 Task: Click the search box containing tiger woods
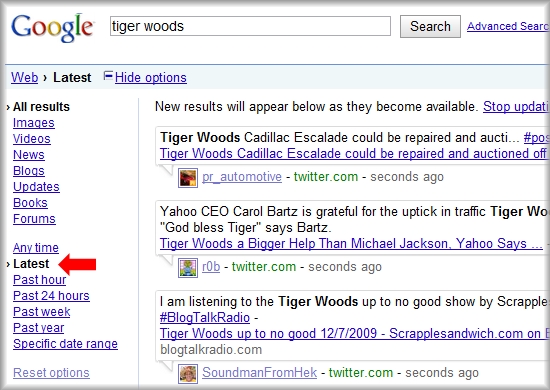tap(250, 26)
